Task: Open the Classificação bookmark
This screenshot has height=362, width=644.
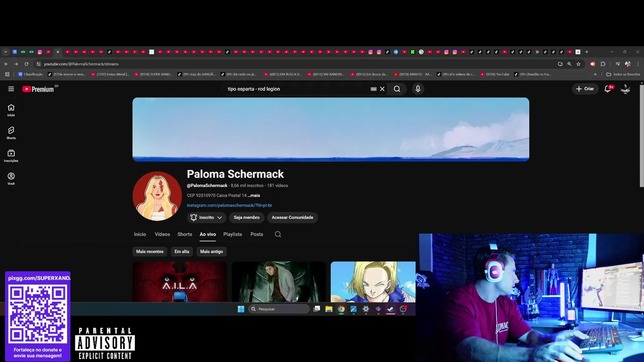Action: point(30,74)
